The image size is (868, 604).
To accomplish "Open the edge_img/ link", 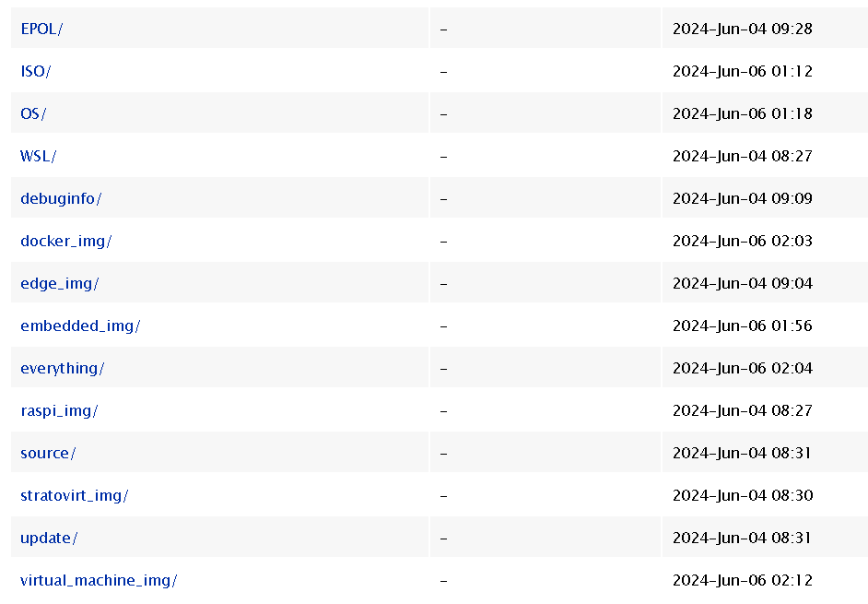I will tap(60, 283).
